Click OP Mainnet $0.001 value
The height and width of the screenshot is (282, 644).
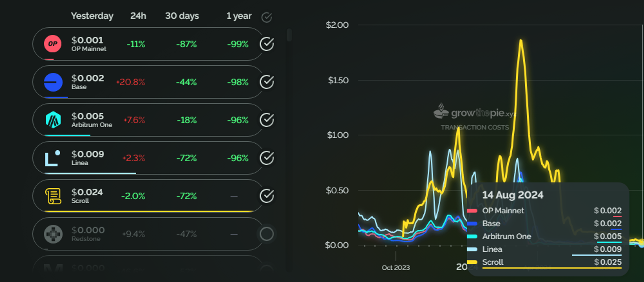coord(87,40)
